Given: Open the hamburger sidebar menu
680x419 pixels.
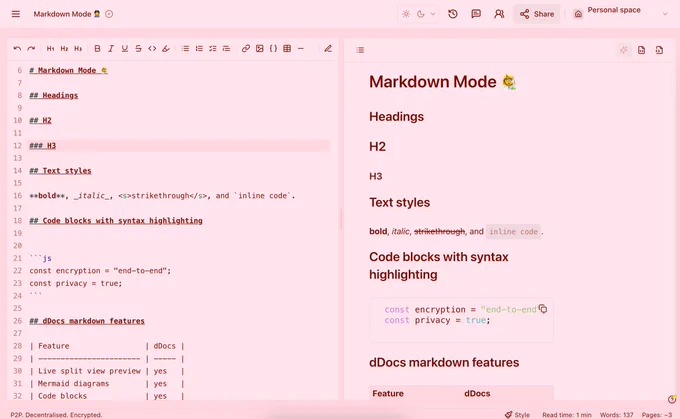Looking at the screenshot, I should tap(16, 14).
